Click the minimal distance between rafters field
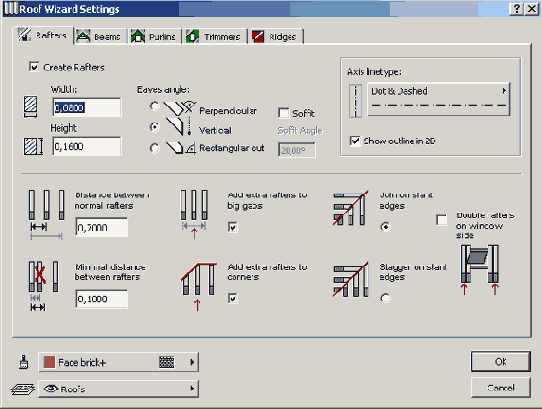The height and width of the screenshot is (409, 542). click(x=102, y=299)
